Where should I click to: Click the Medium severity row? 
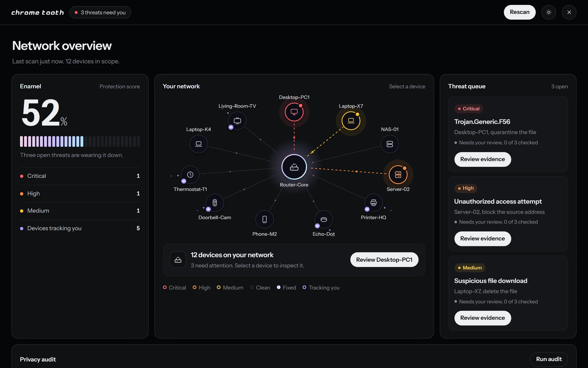80,211
